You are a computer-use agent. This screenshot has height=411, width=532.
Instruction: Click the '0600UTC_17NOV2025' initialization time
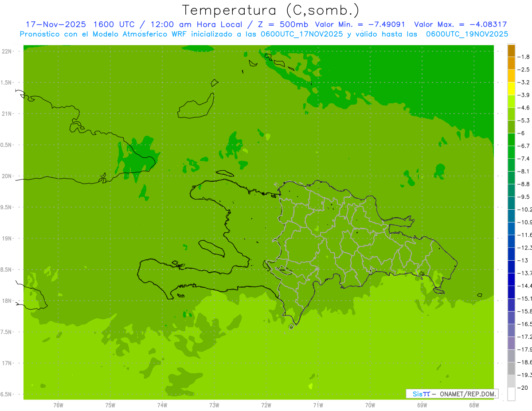pos(301,34)
